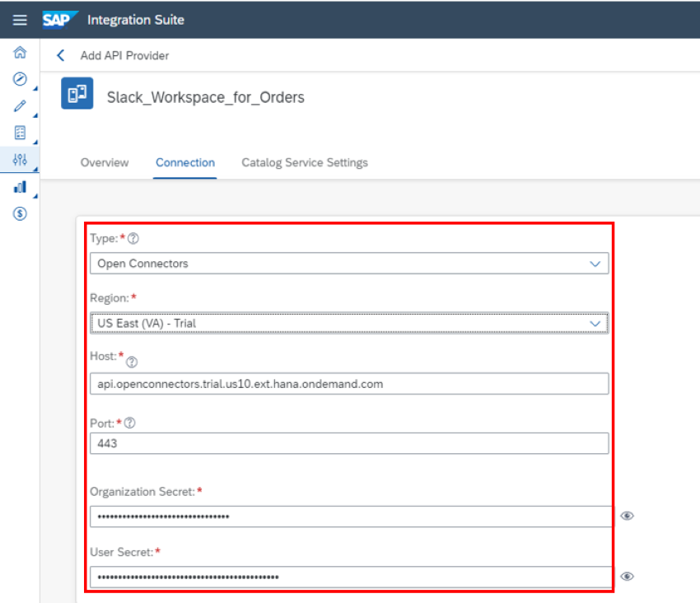This screenshot has width=700, height=603.
Task: Click the Port field containing 443
Action: point(349,443)
